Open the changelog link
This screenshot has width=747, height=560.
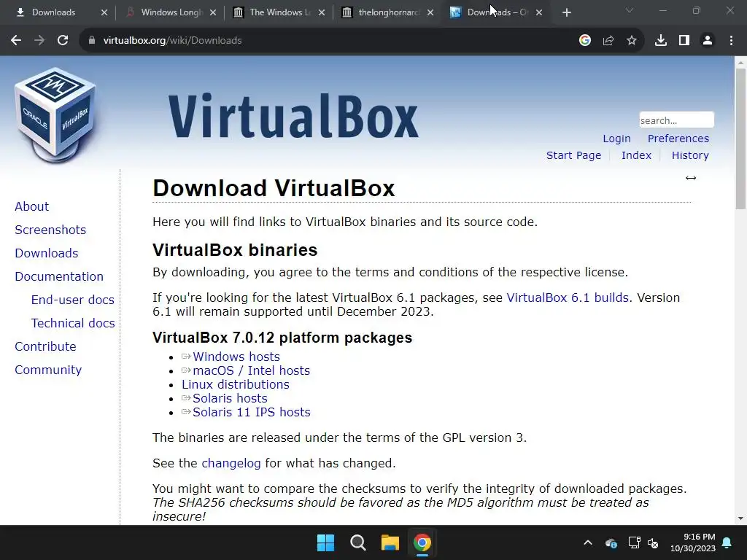point(231,463)
